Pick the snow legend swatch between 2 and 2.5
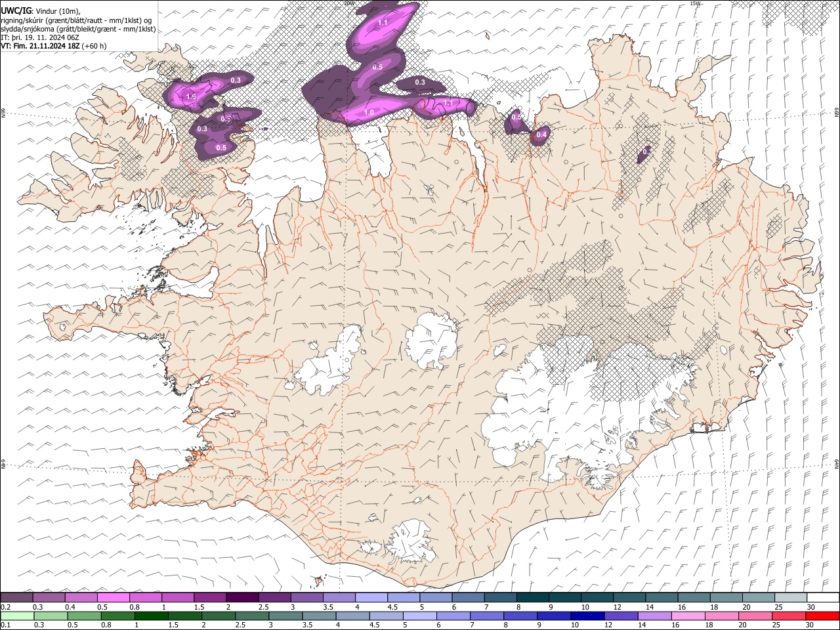This screenshot has width=840, height=630. coord(242,598)
